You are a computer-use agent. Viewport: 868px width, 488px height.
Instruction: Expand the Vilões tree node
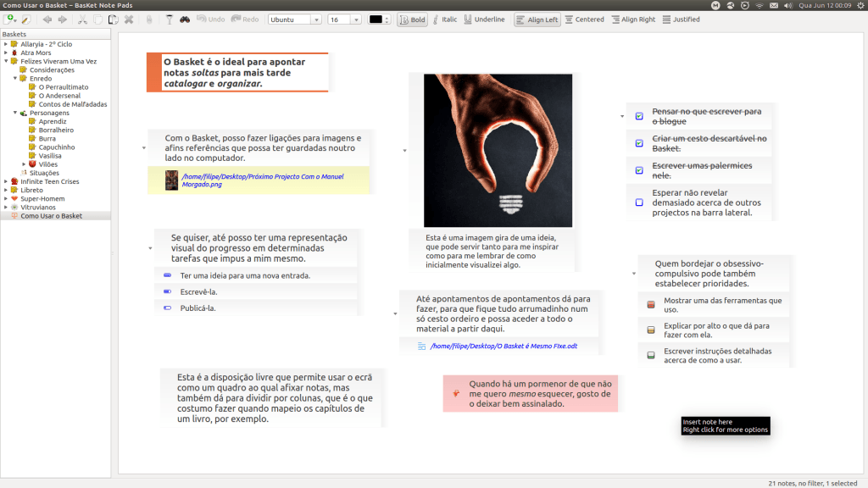tap(24, 164)
